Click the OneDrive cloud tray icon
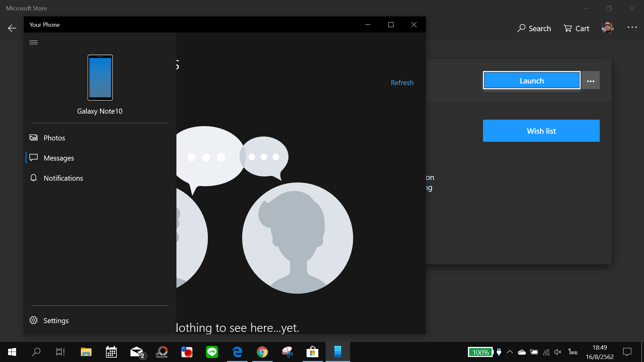 522,352
